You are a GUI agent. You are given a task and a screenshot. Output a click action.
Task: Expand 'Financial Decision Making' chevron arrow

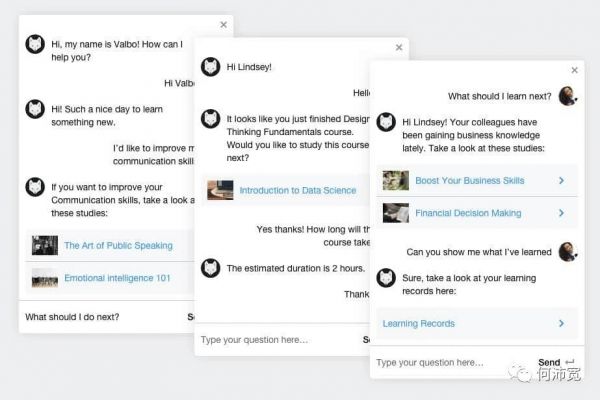point(562,213)
